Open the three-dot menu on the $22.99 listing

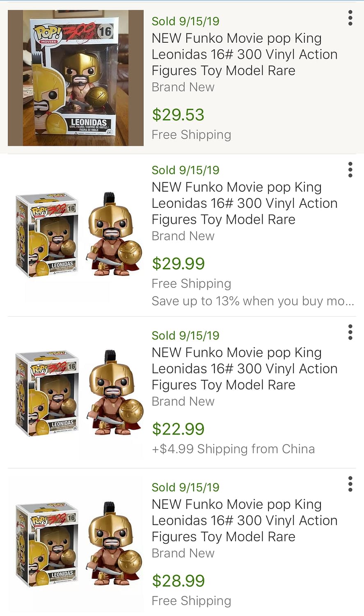(x=350, y=332)
